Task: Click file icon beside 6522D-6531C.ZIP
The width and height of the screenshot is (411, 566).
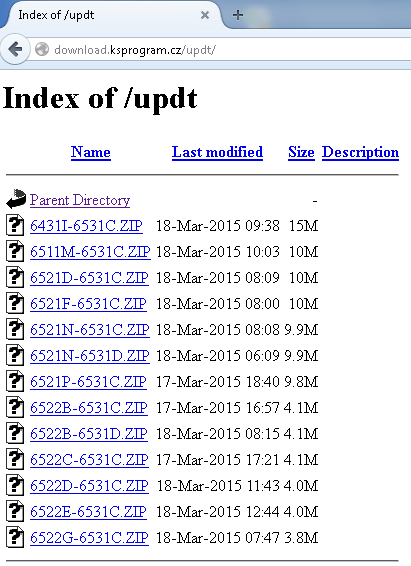Action: click(15, 485)
